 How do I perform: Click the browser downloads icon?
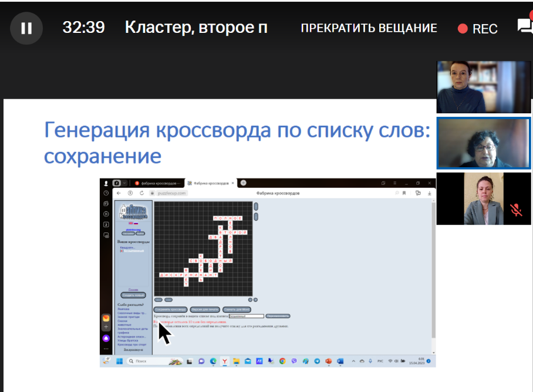click(430, 193)
